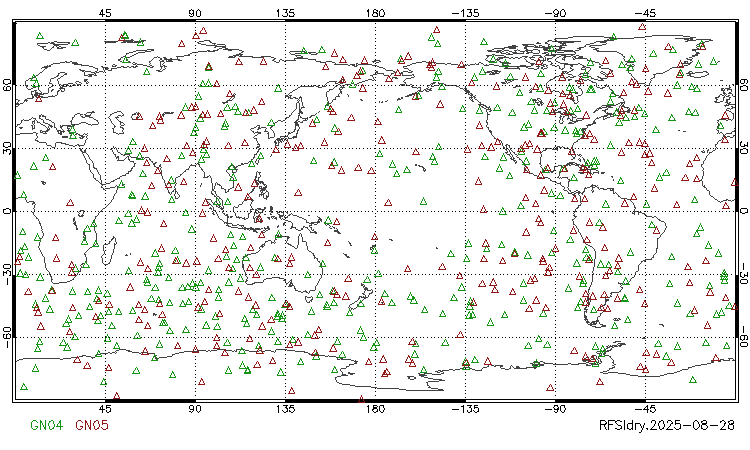Viewport: 750px width, 450px height.
Task: Click the -30 latitude label on left axis
Action: pos(6,274)
